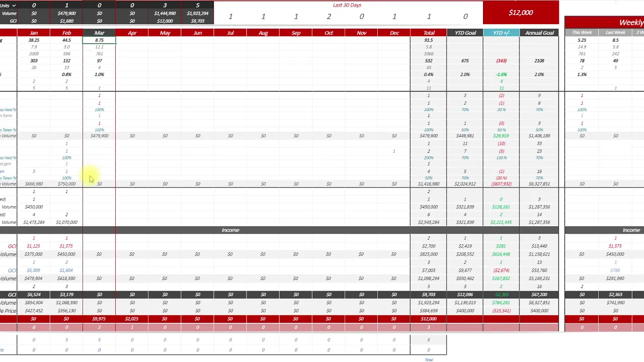Click the cell showing 97 under Mar
The image size is (644, 362).
pyautogui.click(x=99, y=61)
